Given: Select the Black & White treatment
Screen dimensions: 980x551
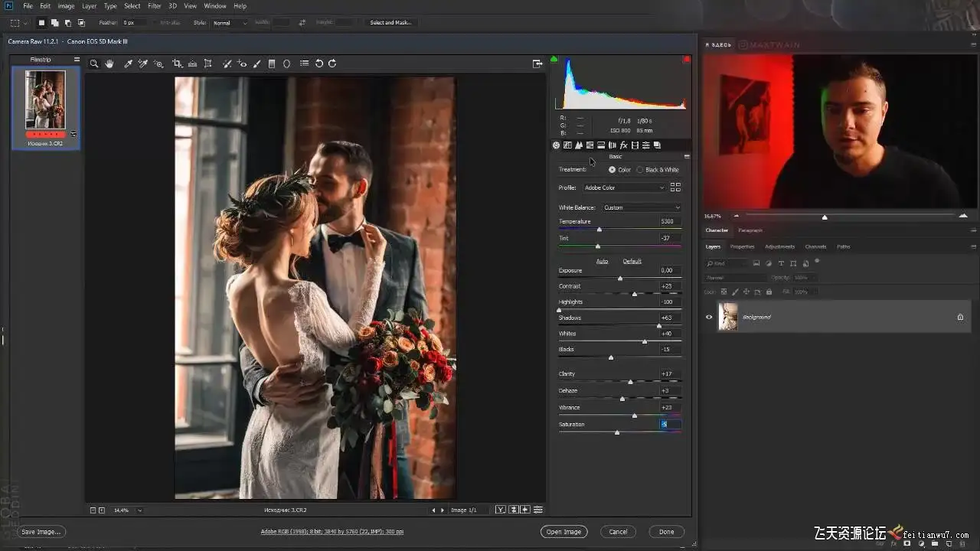Looking at the screenshot, I should point(640,170).
